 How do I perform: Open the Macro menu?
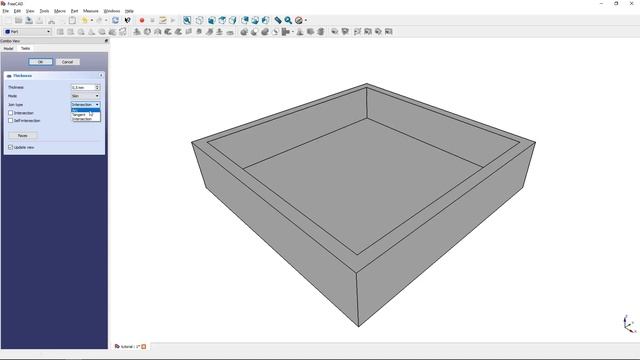click(60, 11)
